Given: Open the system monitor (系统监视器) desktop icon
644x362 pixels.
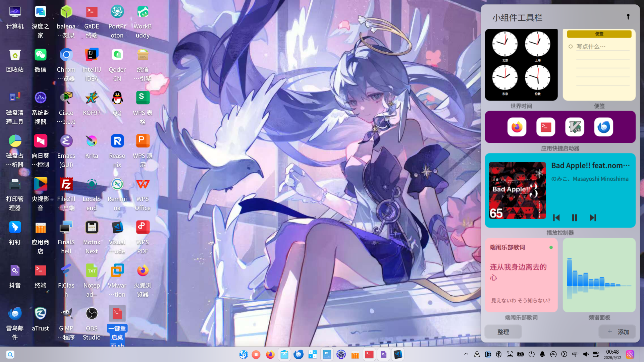Looking at the screenshot, I should tap(40, 98).
